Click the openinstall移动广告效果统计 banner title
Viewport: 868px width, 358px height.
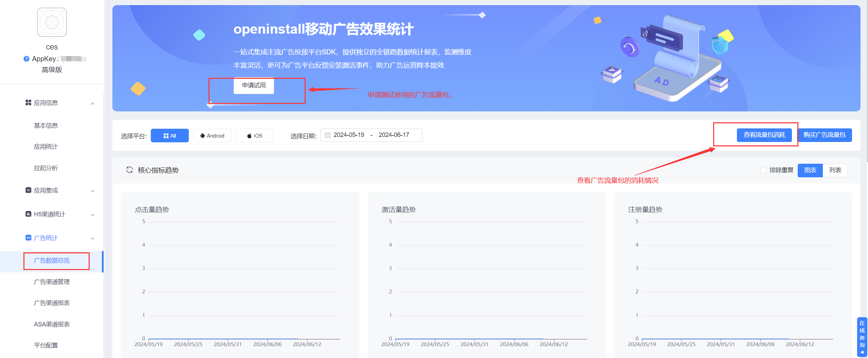pos(324,29)
